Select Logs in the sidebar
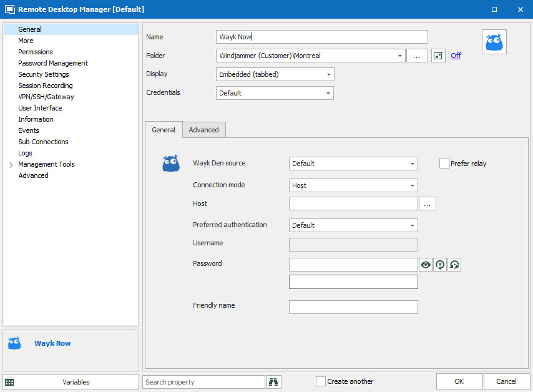533x392 pixels. (25, 153)
